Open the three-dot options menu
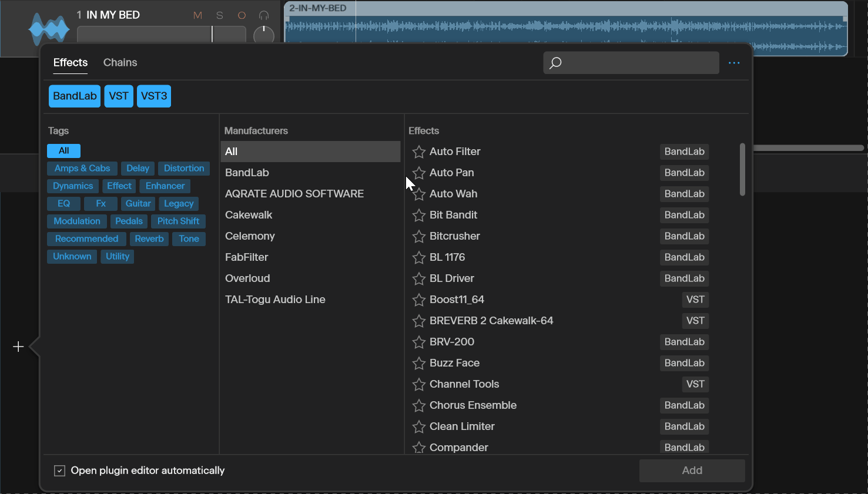Screen dimensions: 868x494 (734, 63)
